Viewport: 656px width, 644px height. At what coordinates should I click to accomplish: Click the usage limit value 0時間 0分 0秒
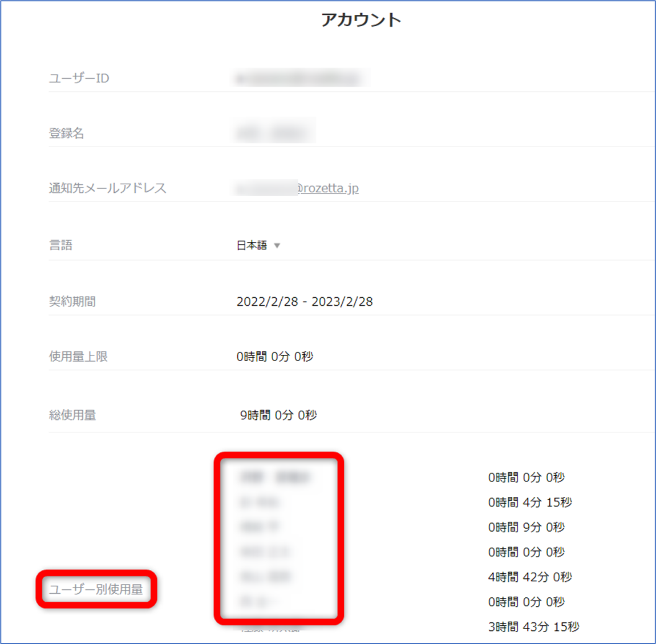tap(275, 357)
